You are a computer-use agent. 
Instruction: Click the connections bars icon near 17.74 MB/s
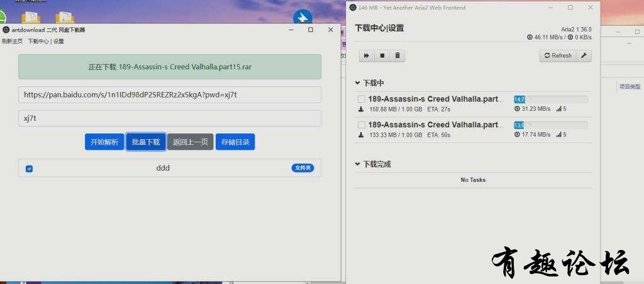click(x=558, y=135)
